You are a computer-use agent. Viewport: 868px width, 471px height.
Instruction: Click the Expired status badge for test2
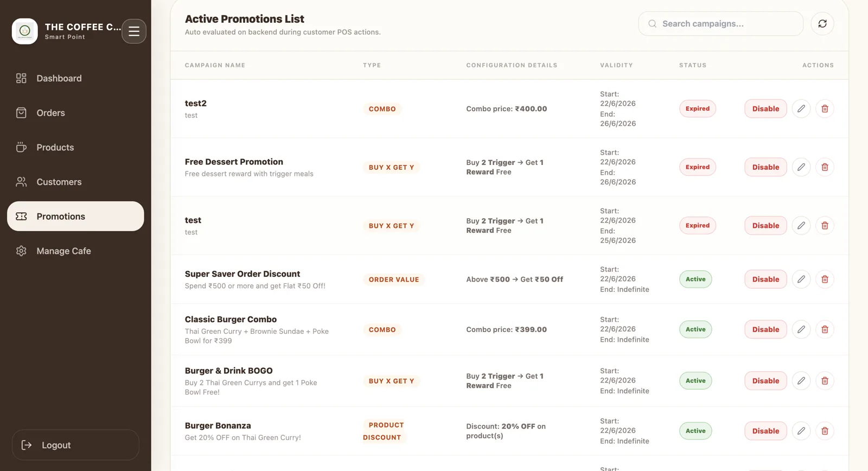click(x=698, y=109)
